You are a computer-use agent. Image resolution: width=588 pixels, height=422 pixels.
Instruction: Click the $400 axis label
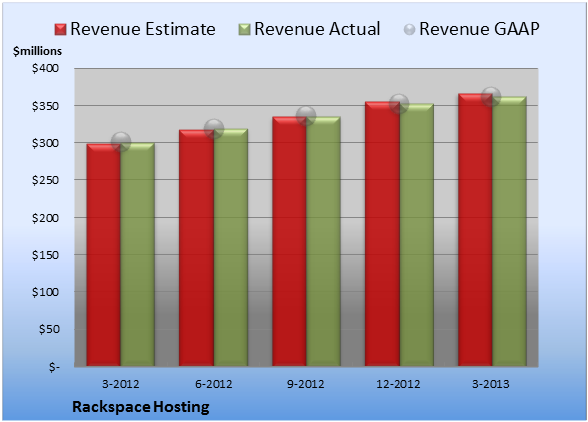click(x=45, y=68)
